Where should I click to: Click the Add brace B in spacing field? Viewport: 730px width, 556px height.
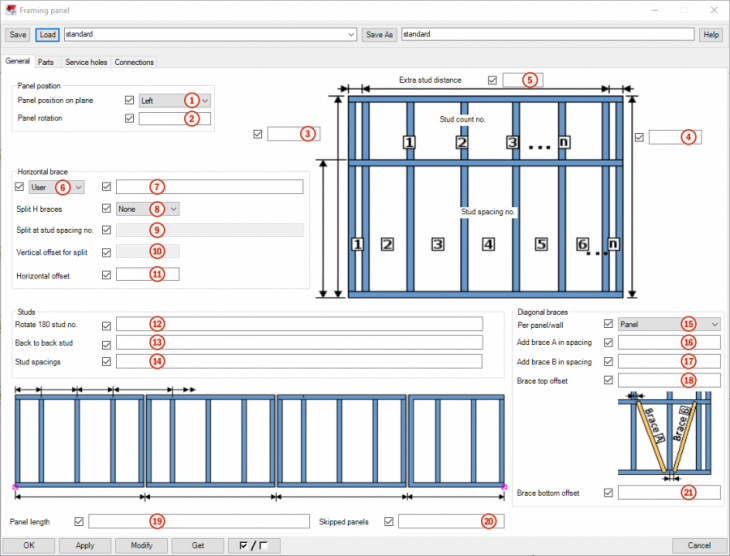(x=669, y=361)
